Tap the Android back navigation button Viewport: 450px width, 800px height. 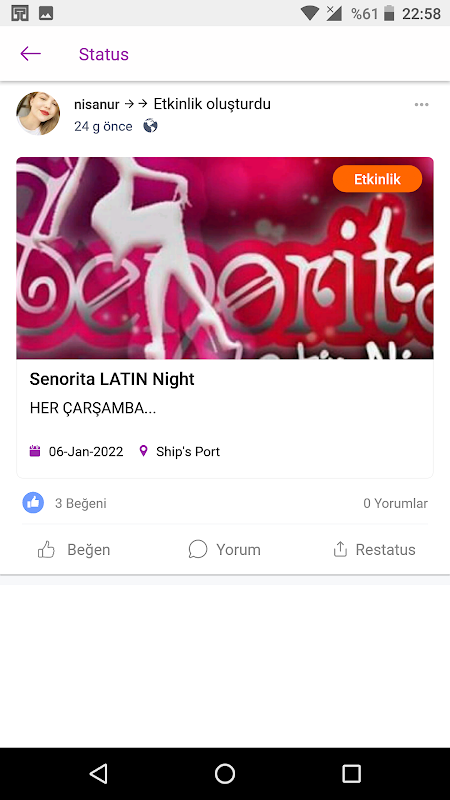point(98,773)
